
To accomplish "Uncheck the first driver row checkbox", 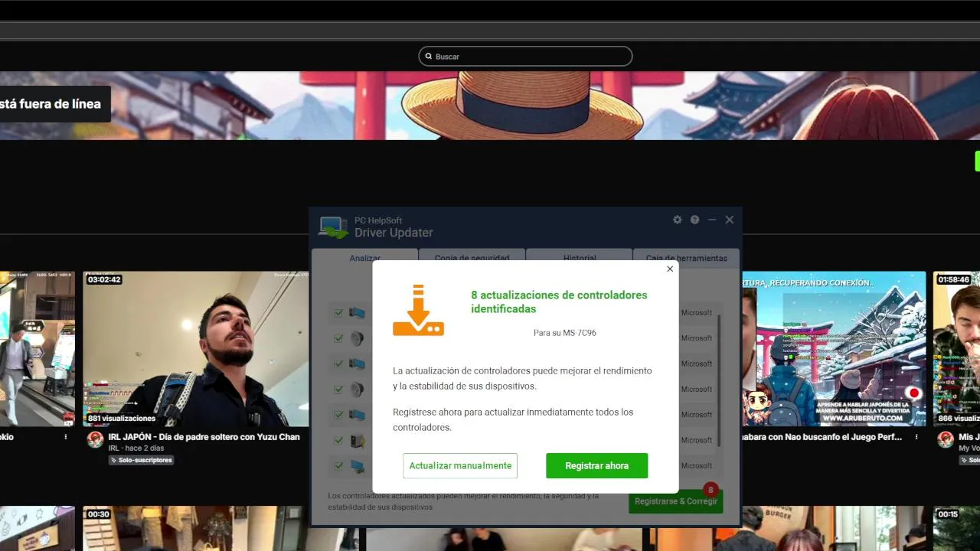I will 338,313.
